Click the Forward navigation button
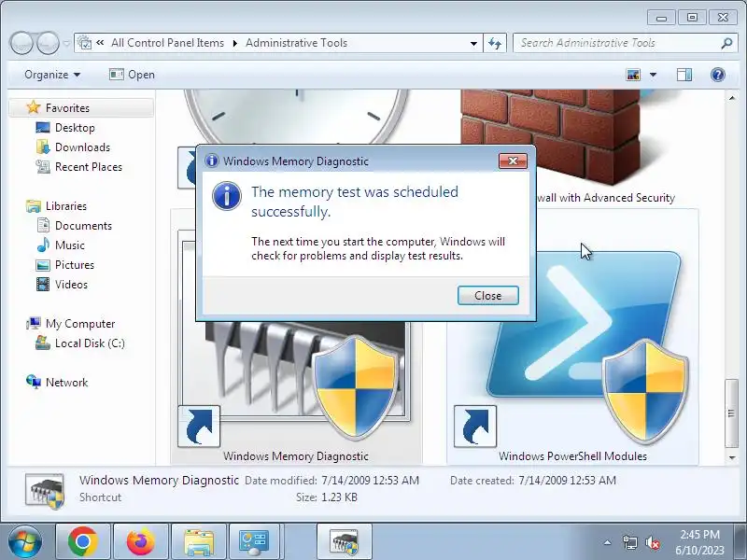The width and height of the screenshot is (747, 560). (x=49, y=43)
